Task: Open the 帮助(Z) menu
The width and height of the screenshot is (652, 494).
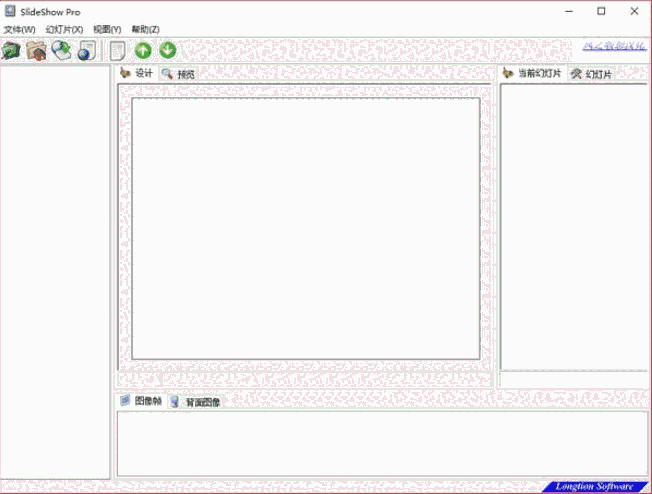Action: [146, 30]
